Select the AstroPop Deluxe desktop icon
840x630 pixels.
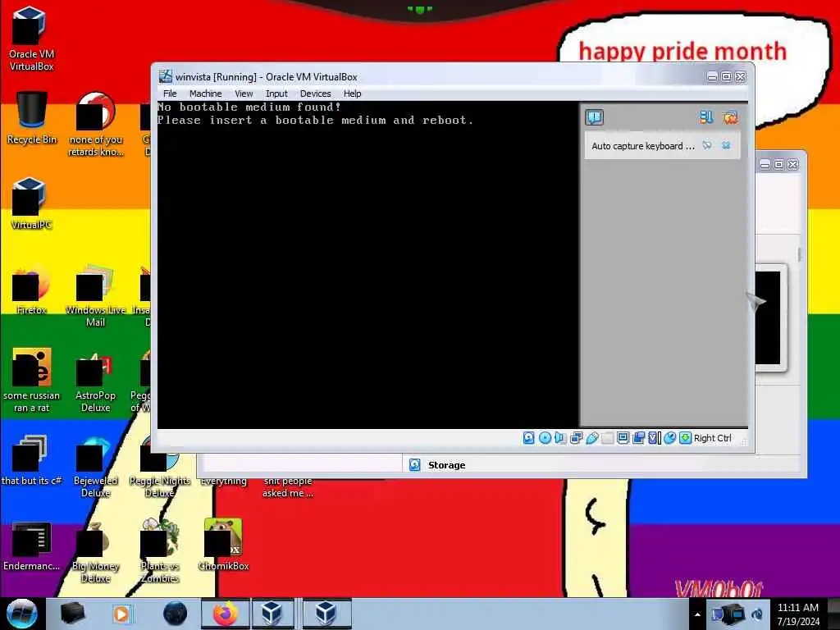pos(95,381)
